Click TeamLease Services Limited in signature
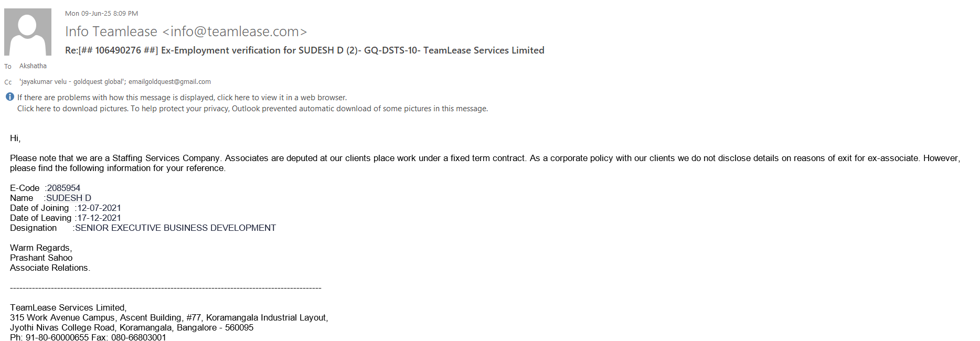This screenshot has width=980, height=341. [x=68, y=307]
